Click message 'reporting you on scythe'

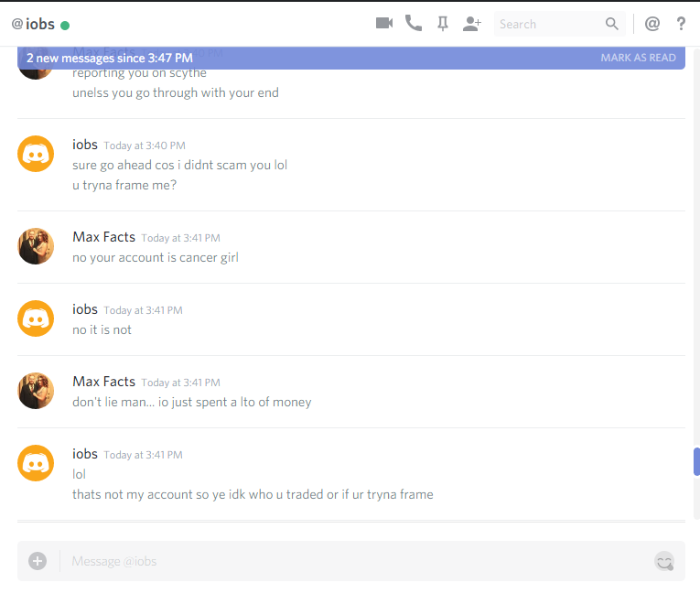tap(139, 73)
